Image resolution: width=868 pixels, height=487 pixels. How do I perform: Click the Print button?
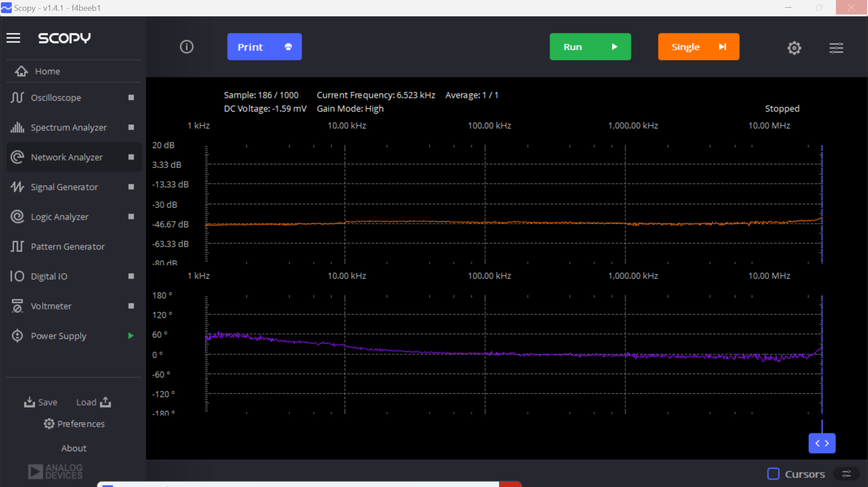point(264,47)
